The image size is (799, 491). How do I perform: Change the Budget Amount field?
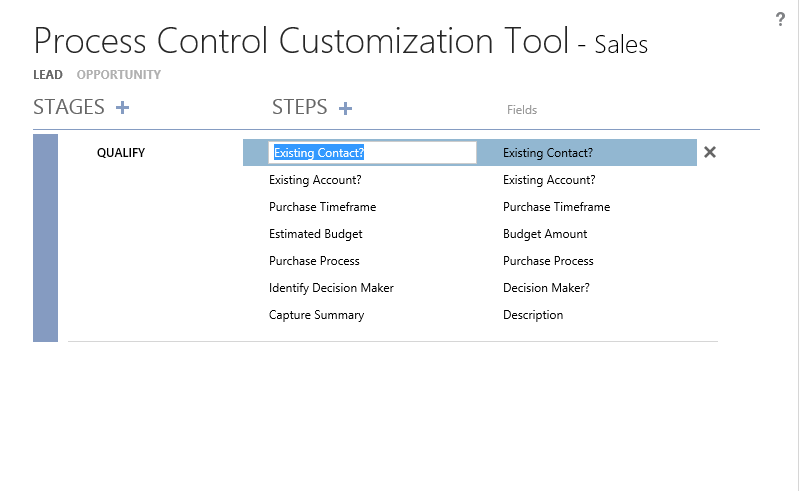click(545, 234)
